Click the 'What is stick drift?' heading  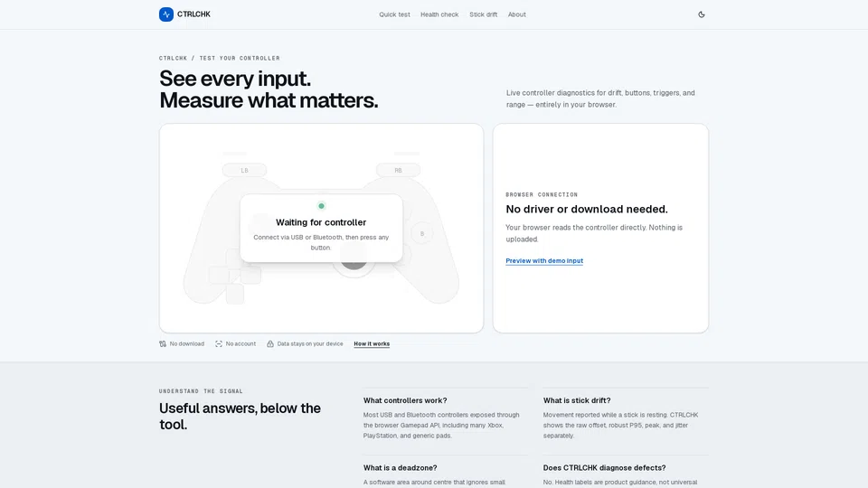[x=577, y=400]
